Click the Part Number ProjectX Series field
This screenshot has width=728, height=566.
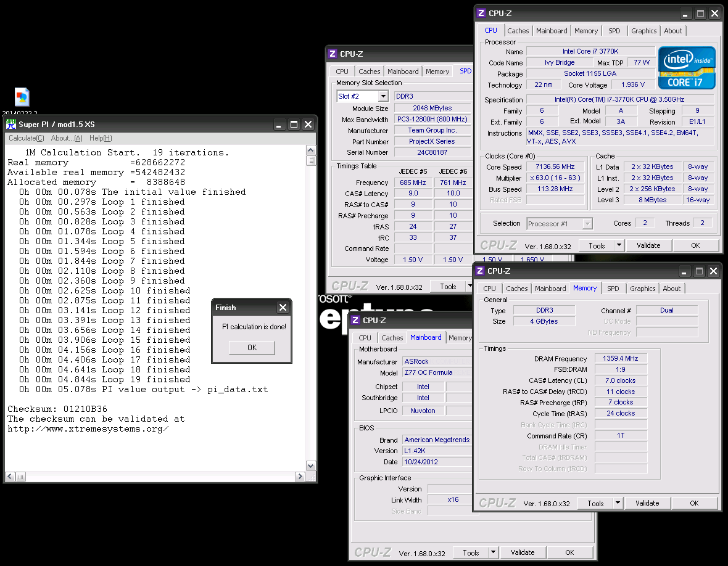point(432,142)
